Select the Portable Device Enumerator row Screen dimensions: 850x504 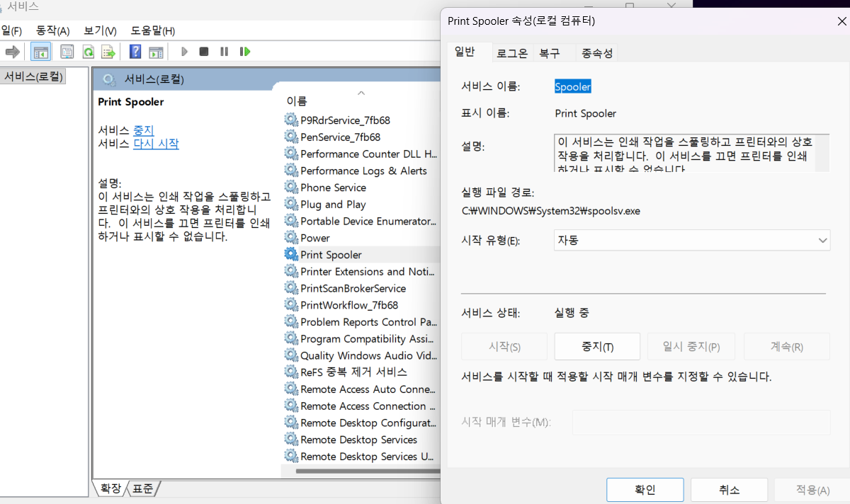pos(362,221)
